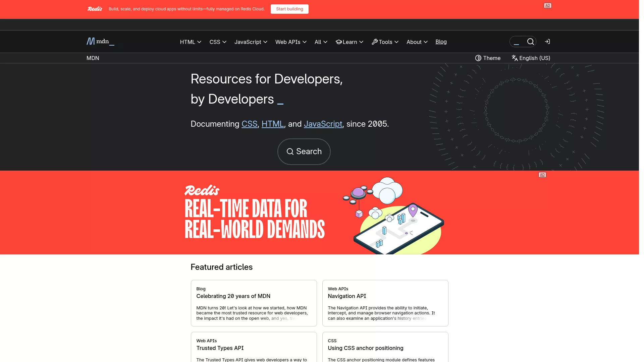Viewport: 644px width, 362px height.
Task: Open the JavaScript navigation menu
Action: [x=251, y=42]
